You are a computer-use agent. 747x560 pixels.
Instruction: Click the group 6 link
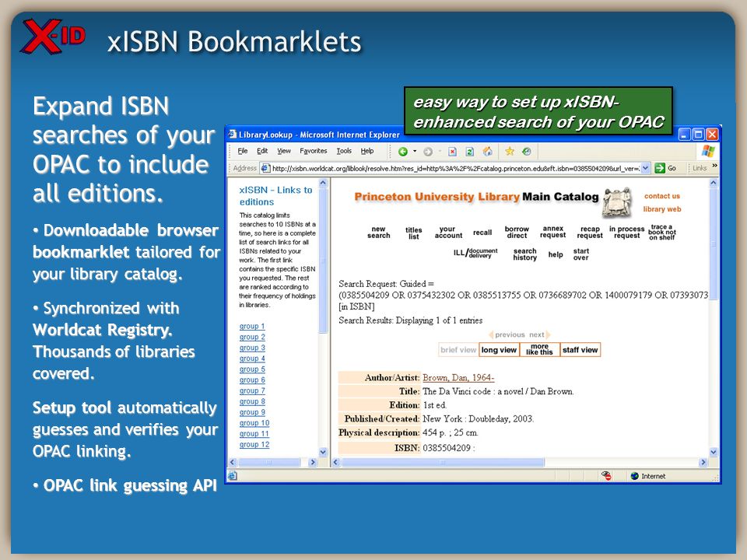point(252,380)
